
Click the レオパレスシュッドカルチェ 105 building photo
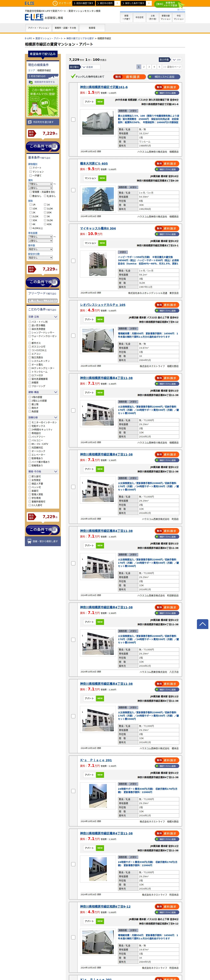point(98,341)
